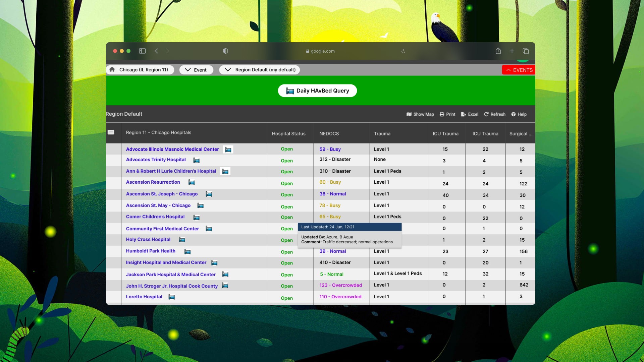
Task: Open bed icon for Lurie Children's Hospital
Action: coord(225,172)
